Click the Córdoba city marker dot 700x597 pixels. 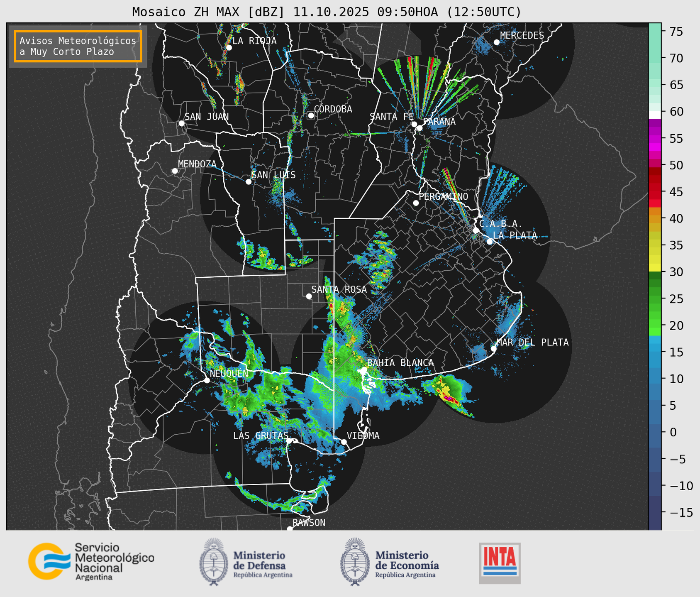(311, 115)
